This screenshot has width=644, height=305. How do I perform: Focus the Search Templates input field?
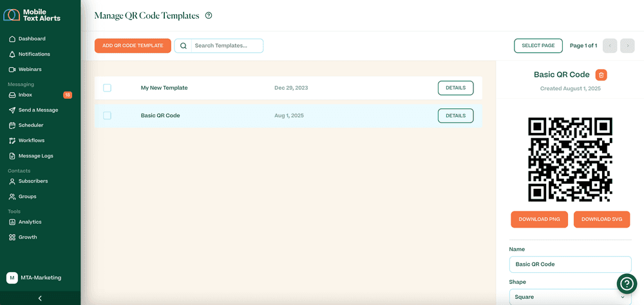pyautogui.click(x=227, y=46)
